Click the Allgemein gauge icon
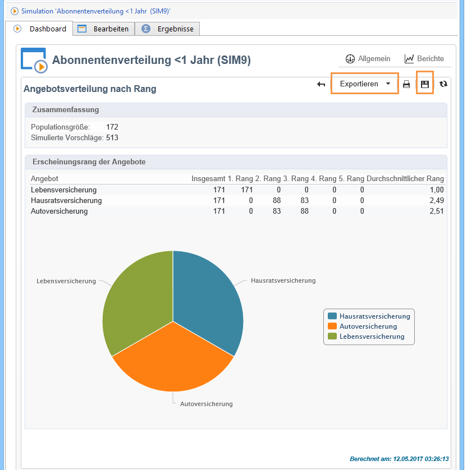 pos(350,59)
